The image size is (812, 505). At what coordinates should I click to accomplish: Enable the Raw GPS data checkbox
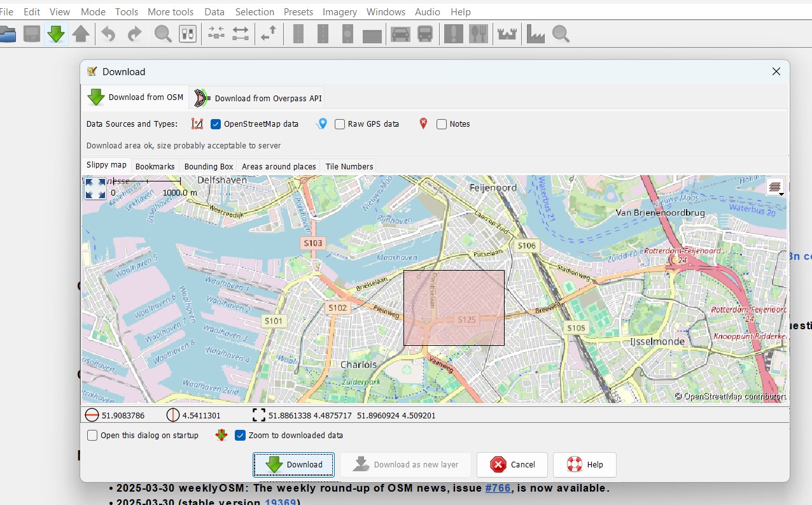pyautogui.click(x=340, y=124)
